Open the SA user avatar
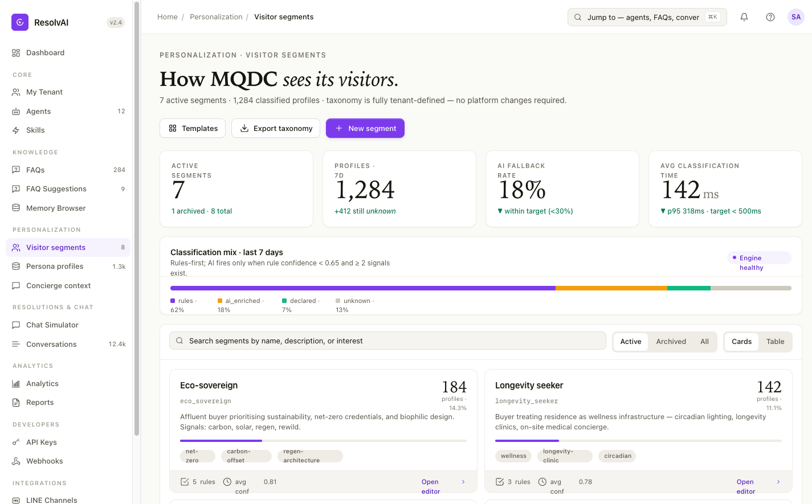 (x=796, y=17)
